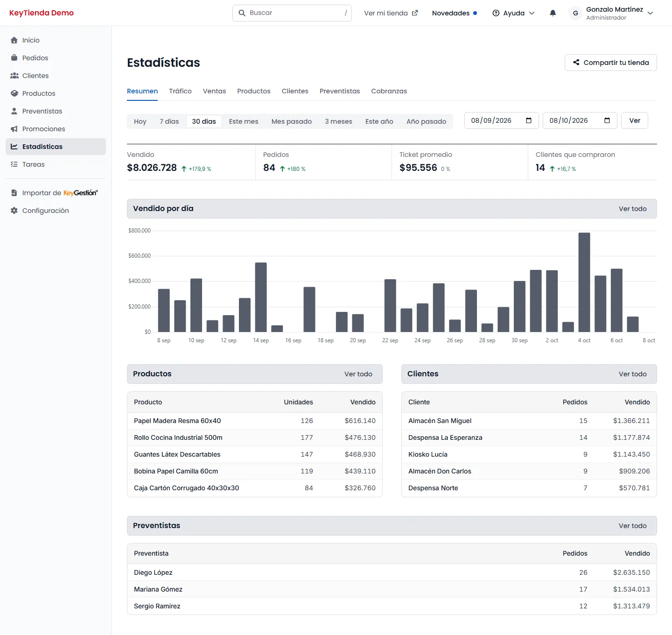Image resolution: width=672 pixels, height=635 pixels.
Task: Select the 3 meses date range
Action: point(339,121)
